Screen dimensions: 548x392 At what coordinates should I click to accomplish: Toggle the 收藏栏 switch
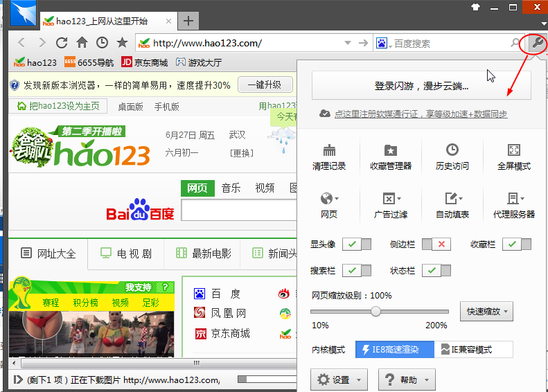click(517, 244)
